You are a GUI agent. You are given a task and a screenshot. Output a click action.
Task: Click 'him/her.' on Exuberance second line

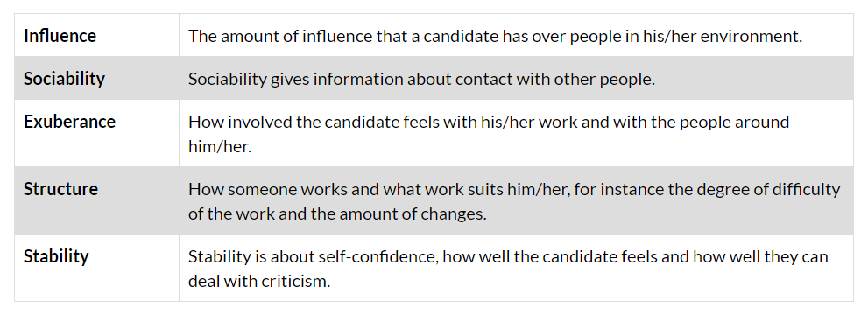tap(221, 146)
